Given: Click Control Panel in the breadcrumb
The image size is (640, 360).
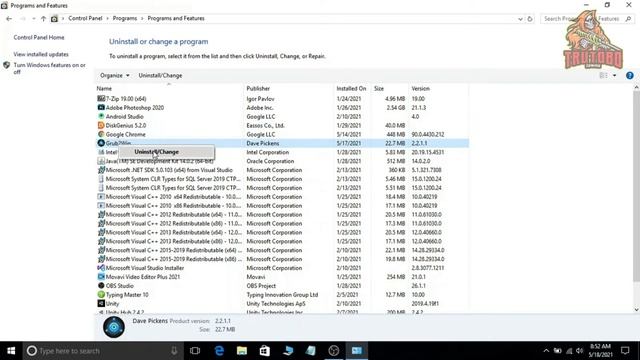Looking at the screenshot, I should 85,18.
